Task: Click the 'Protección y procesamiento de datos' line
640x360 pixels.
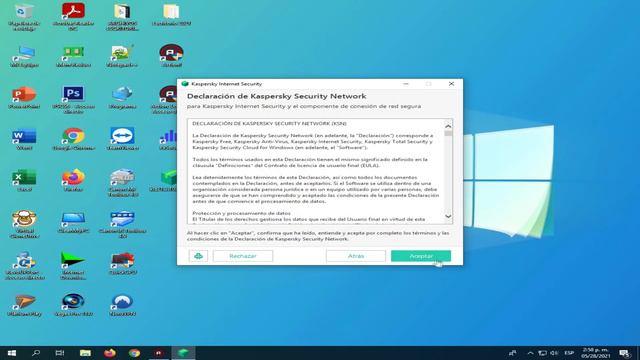Action: (x=242, y=213)
